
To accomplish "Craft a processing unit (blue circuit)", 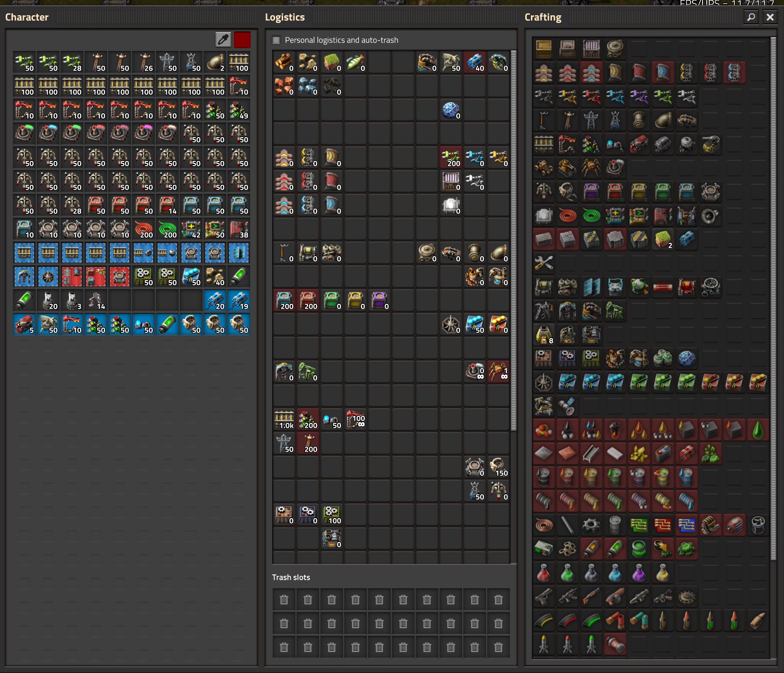I will pos(687,525).
